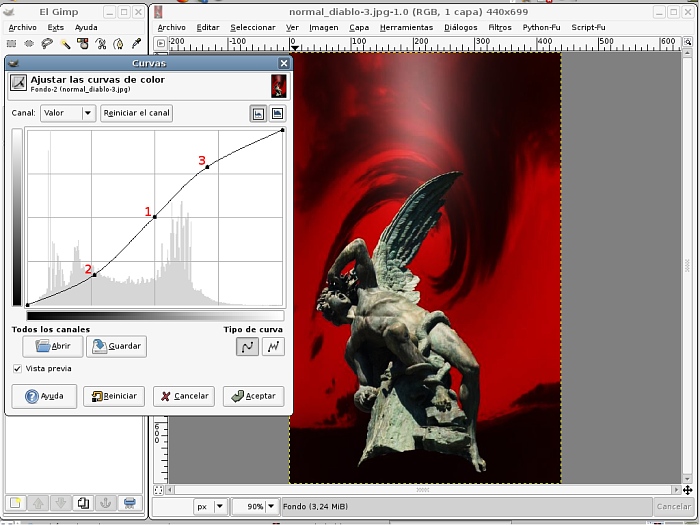The image size is (700, 525).
Task: Open the Exts menu in toolbox window
Action: click(55, 27)
